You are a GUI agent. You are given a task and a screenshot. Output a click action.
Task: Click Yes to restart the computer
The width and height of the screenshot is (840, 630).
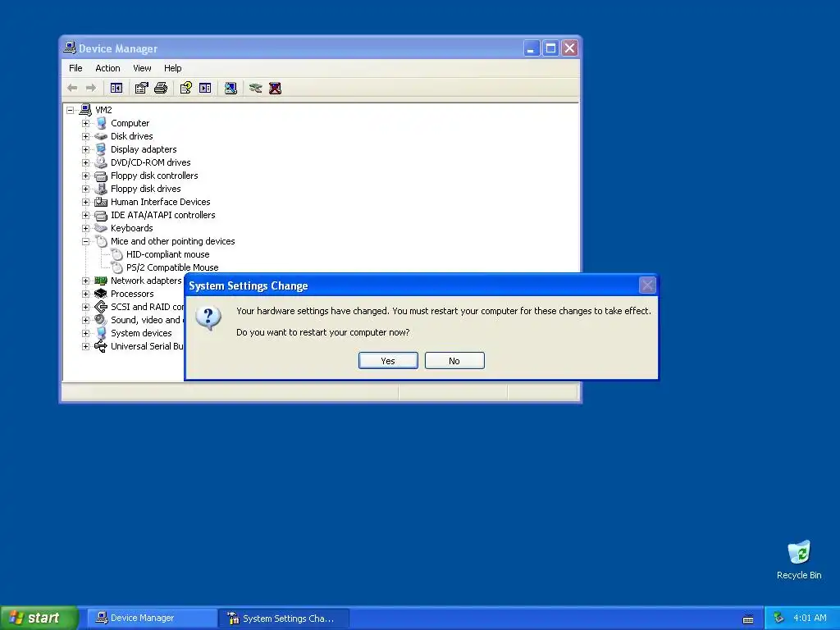388,361
